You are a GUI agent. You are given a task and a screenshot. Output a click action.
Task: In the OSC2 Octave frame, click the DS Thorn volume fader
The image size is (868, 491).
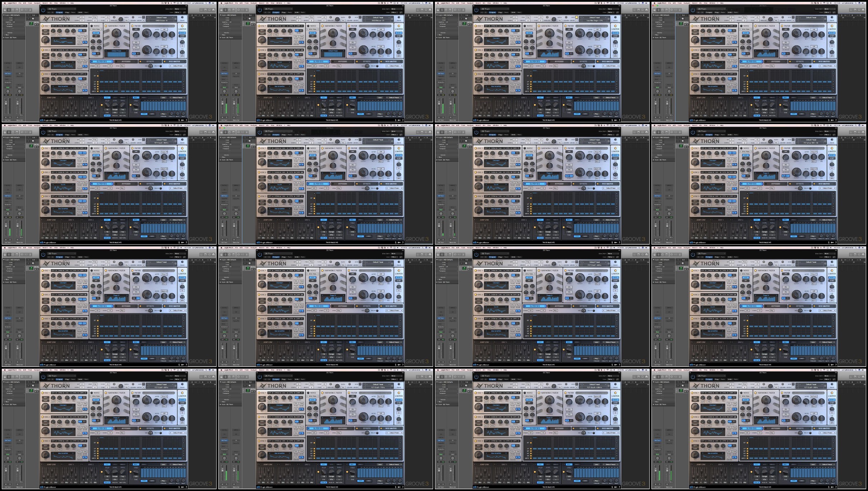(x=6, y=103)
